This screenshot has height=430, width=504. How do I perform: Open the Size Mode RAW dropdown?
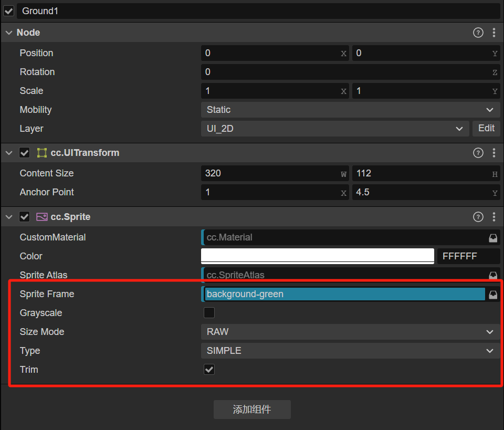tap(350, 332)
